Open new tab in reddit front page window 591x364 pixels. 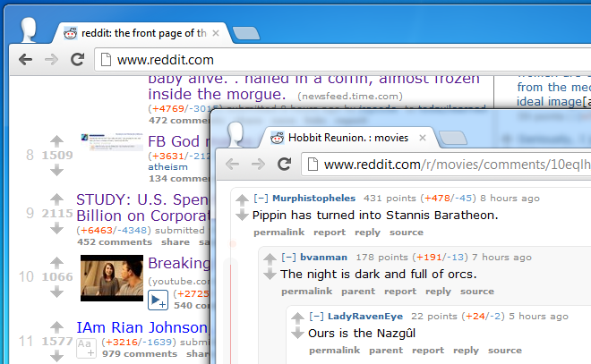point(246,33)
